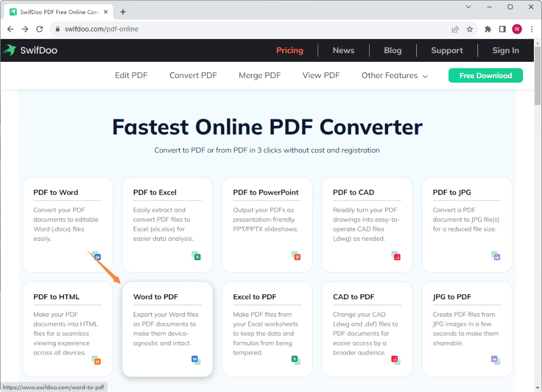Open the Pricing page
Screen dimensions: 542x392
(x=289, y=50)
